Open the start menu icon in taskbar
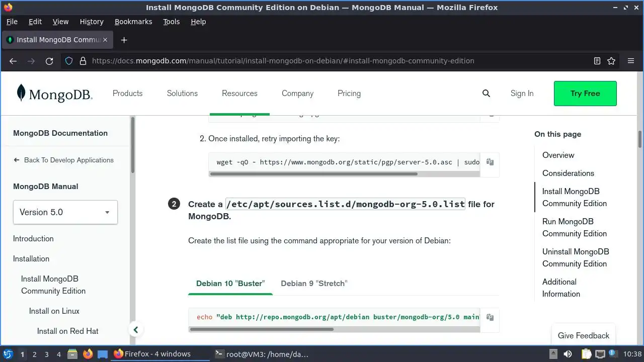The image size is (644, 362). tap(8, 354)
